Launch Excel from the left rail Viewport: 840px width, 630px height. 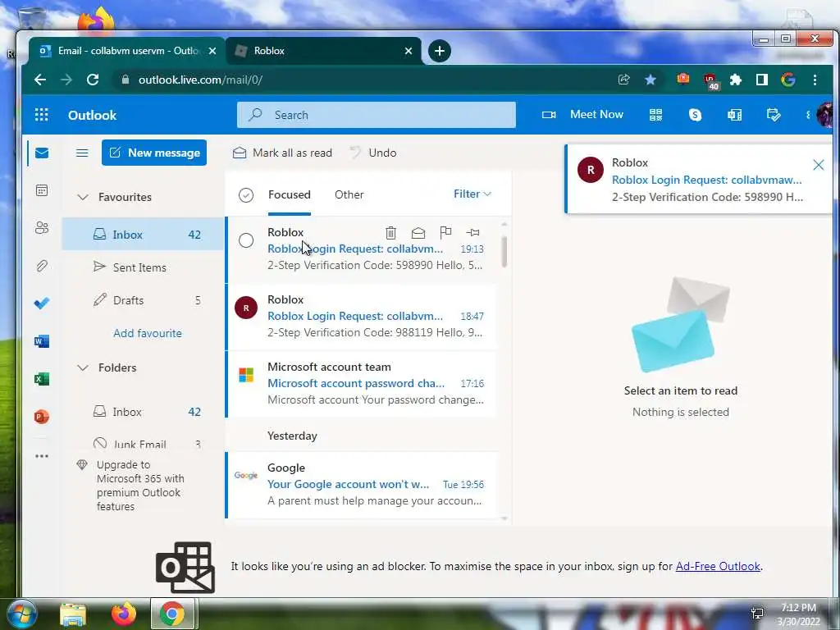click(x=42, y=379)
